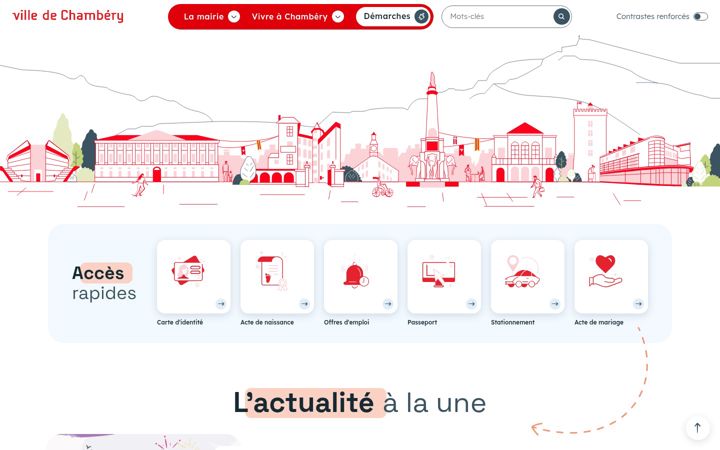
Task: Click the Acte de mariage heart icon
Action: [x=605, y=271]
